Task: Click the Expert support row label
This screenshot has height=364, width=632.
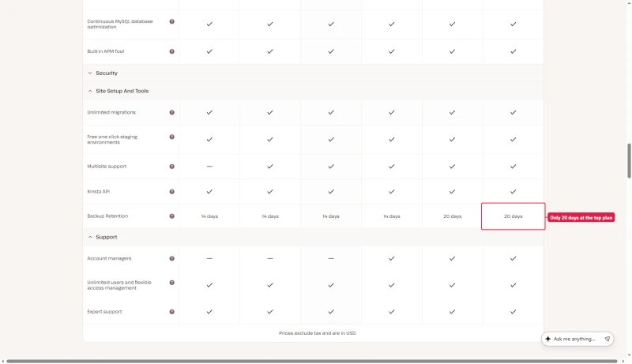Action: coord(104,312)
